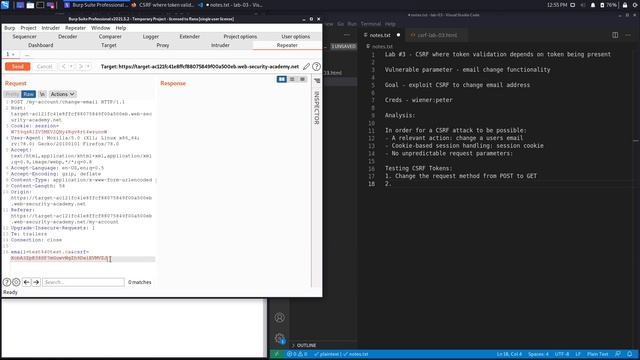Open the Help menu in Burp
The height and width of the screenshot is (360, 640).
121,28
